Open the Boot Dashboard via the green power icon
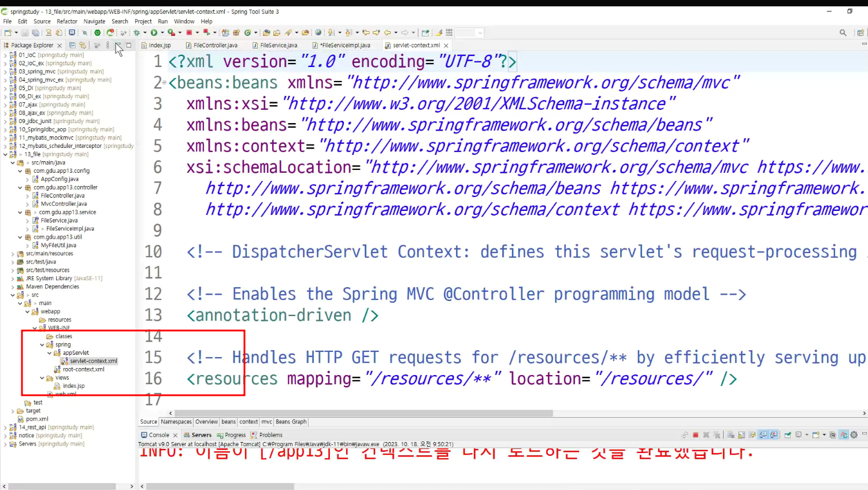This screenshot has width=868, height=490. click(x=98, y=33)
